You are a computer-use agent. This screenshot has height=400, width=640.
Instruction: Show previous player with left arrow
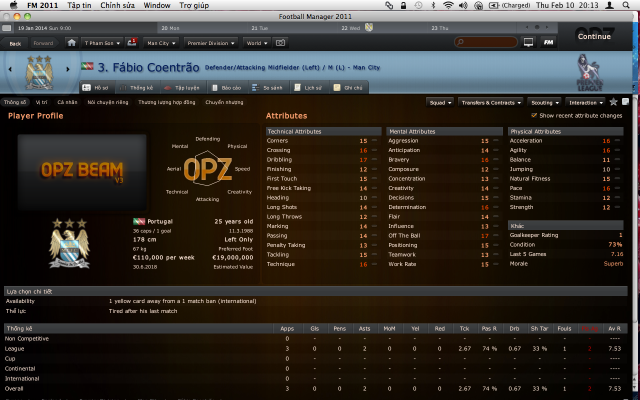pos(10,69)
